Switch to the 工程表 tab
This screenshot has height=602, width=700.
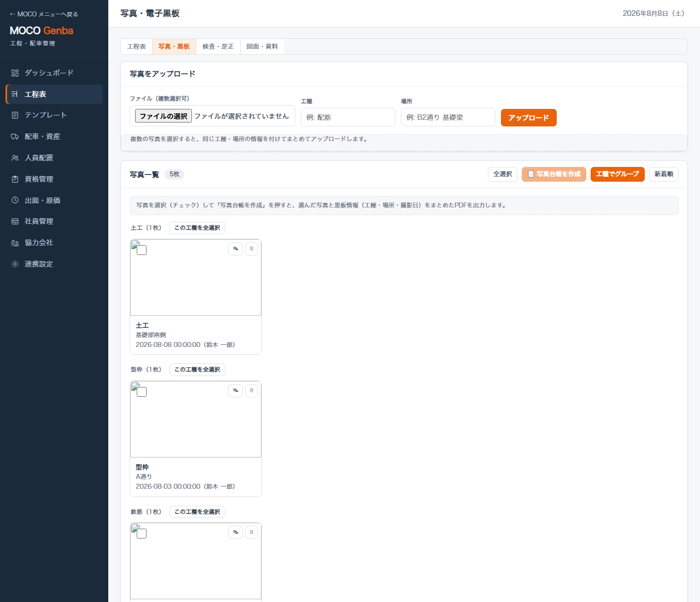pos(137,47)
